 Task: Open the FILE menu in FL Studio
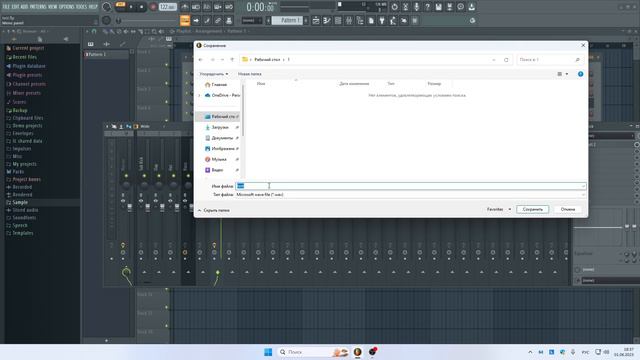(x=6, y=7)
